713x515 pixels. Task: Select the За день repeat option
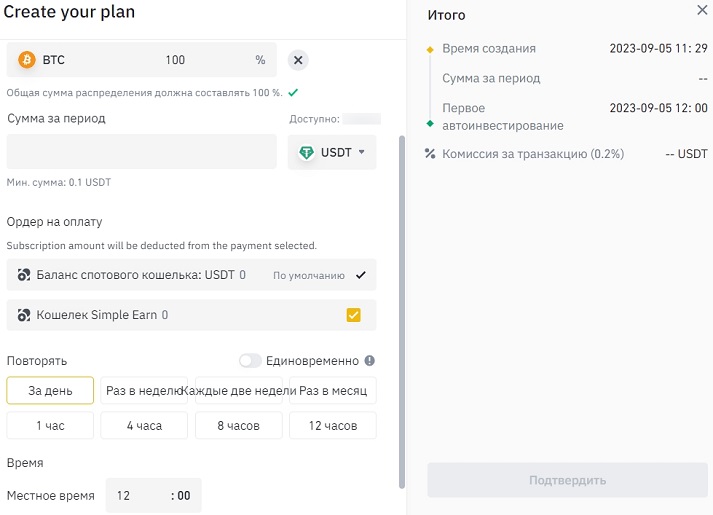[x=50, y=390]
